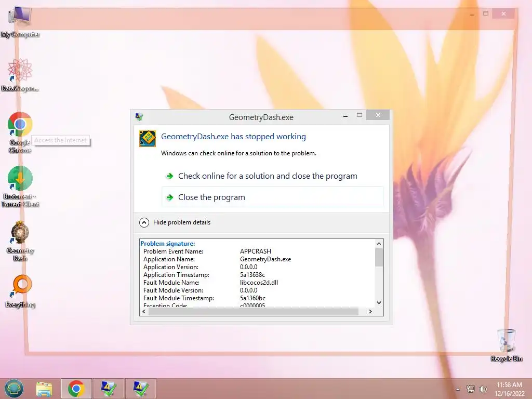Select the libcocos2d.dll fault module text

pyautogui.click(x=259, y=282)
